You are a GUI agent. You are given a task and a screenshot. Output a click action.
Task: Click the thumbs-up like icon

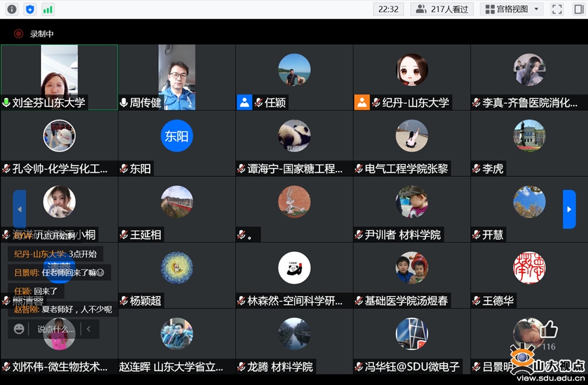tap(548, 330)
